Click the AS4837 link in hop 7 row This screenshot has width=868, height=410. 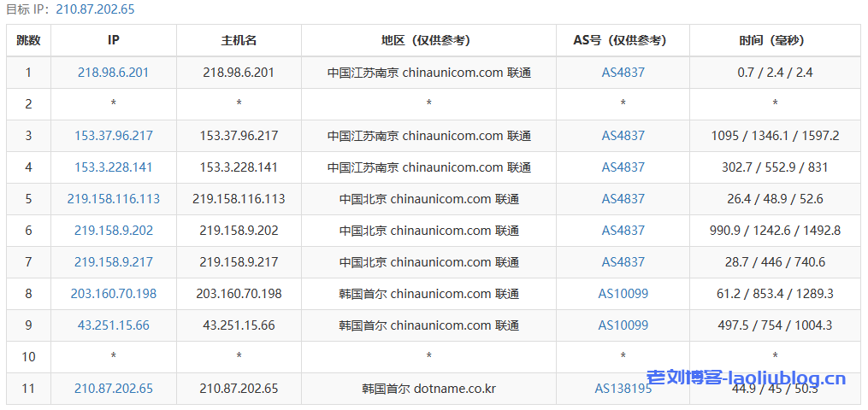click(x=623, y=262)
